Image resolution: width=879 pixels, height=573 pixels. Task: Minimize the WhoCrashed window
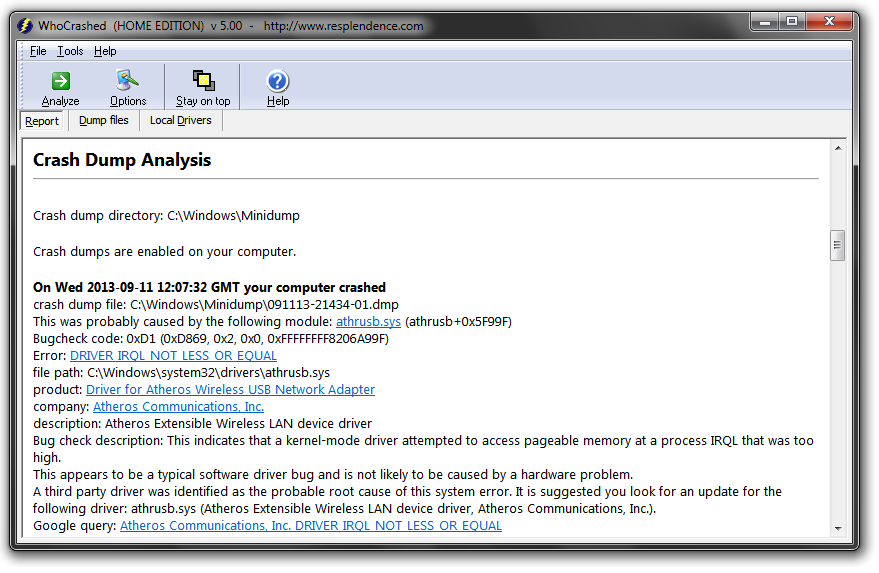coord(764,22)
